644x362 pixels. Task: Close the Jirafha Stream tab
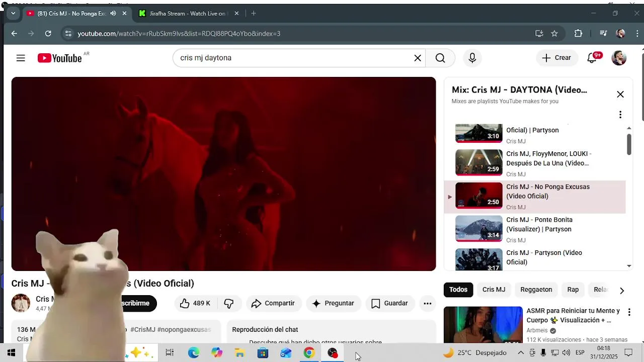point(236,14)
